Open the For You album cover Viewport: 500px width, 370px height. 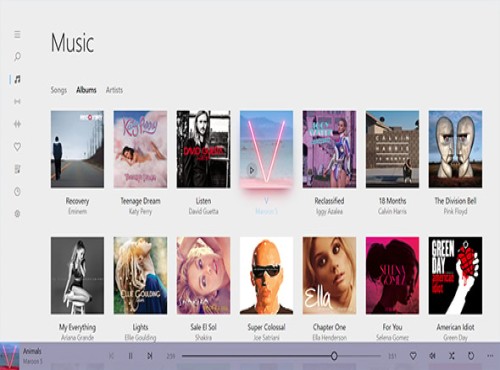(x=392, y=276)
